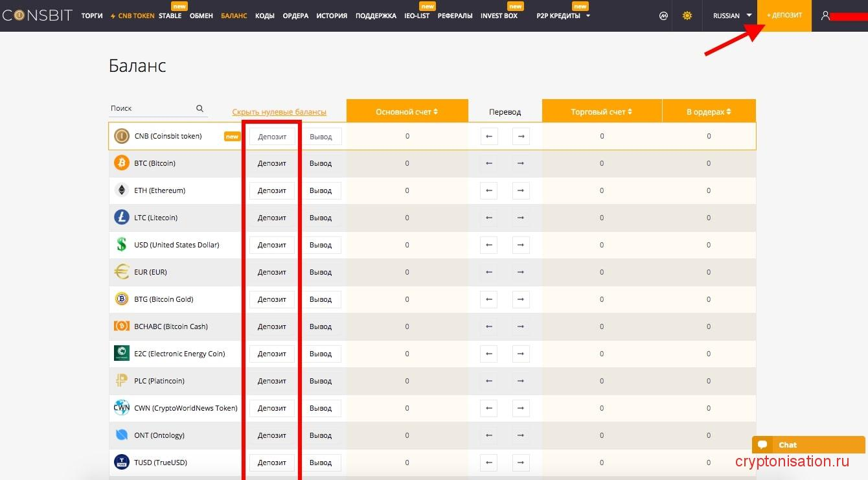This screenshot has height=480, width=868.
Task: Click the CoinMarketCap icon in header
Action: point(663,16)
